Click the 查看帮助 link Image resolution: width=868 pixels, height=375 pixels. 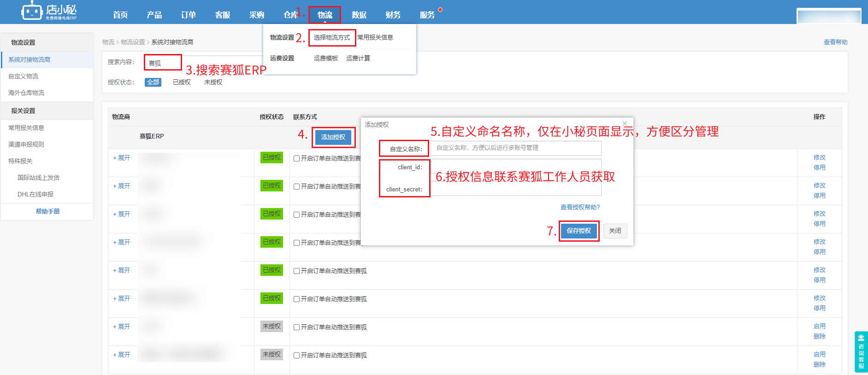pos(835,42)
